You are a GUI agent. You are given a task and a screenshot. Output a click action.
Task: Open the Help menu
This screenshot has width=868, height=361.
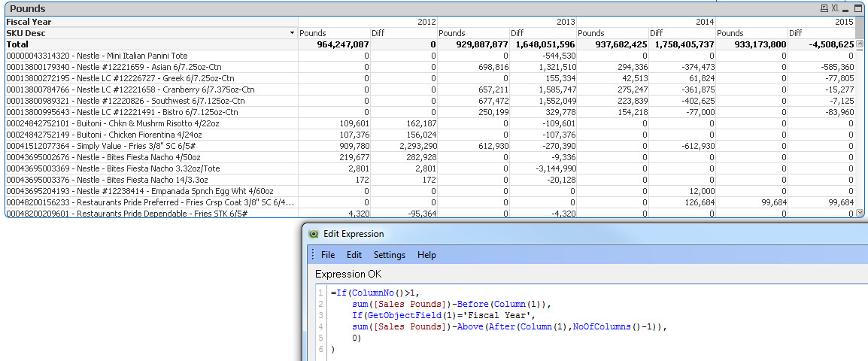pyautogui.click(x=426, y=255)
